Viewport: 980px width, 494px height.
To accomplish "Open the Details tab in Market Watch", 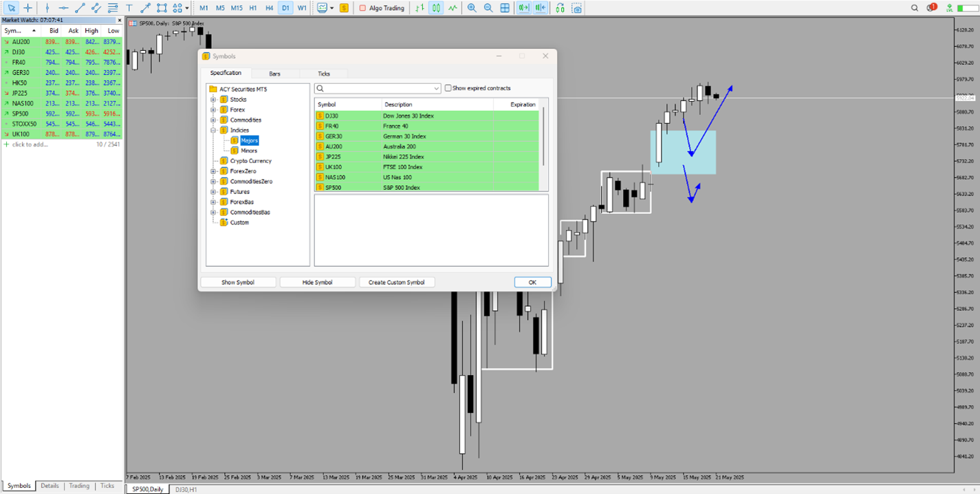I will coord(50,486).
